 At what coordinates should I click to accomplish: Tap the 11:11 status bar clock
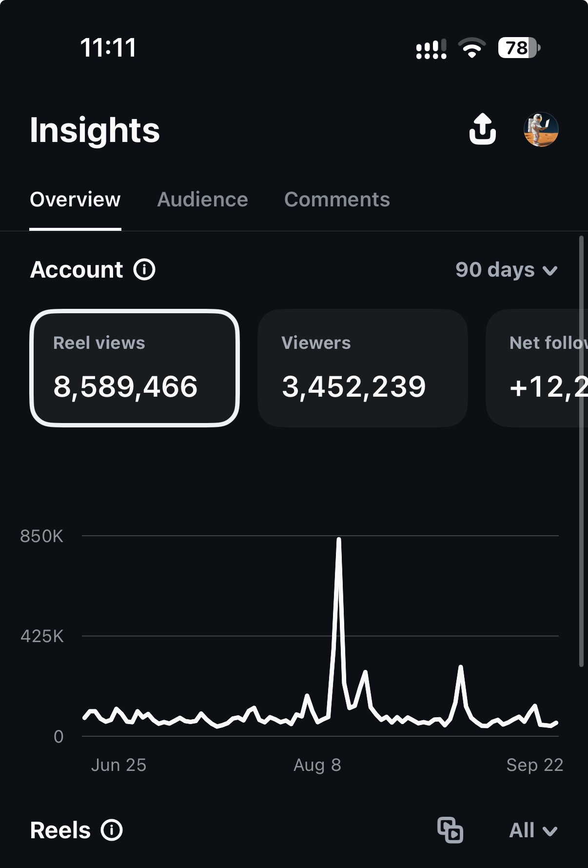(108, 48)
